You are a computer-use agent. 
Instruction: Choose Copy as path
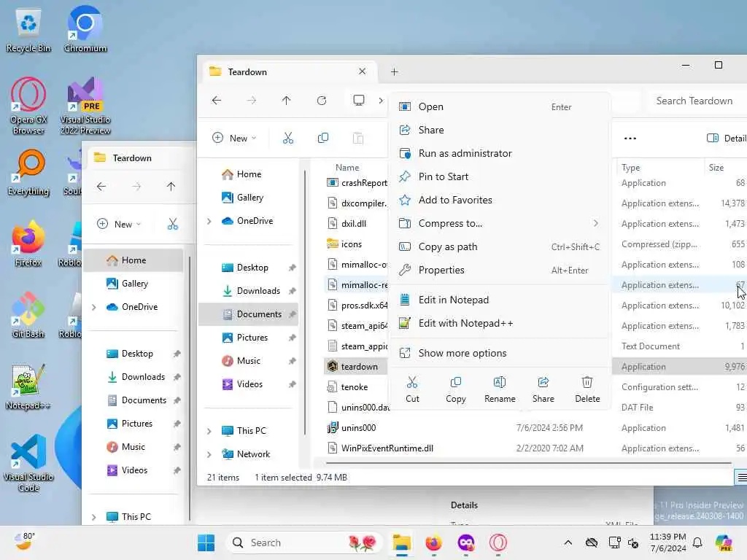point(499,246)
